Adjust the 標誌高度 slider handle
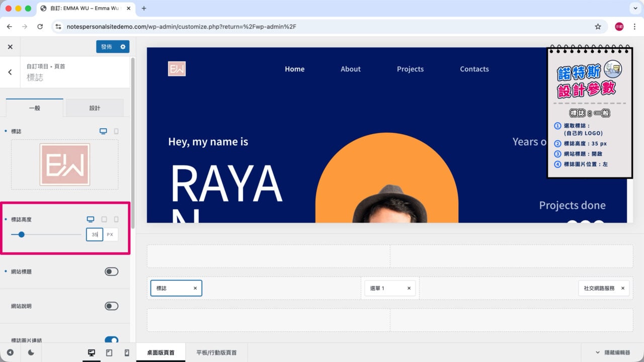The height and width of the screenshot is (362, 644). [21, 234]
